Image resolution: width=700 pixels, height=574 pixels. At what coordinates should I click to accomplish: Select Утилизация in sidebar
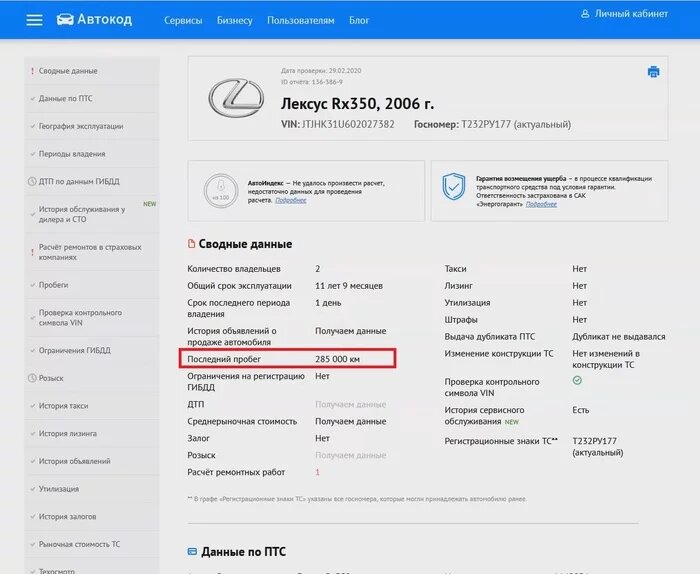tap(92, 489)
